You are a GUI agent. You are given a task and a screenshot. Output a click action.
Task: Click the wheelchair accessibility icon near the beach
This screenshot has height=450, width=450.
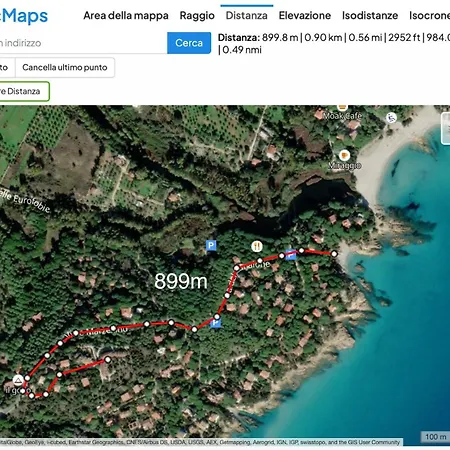coord(391,117)
